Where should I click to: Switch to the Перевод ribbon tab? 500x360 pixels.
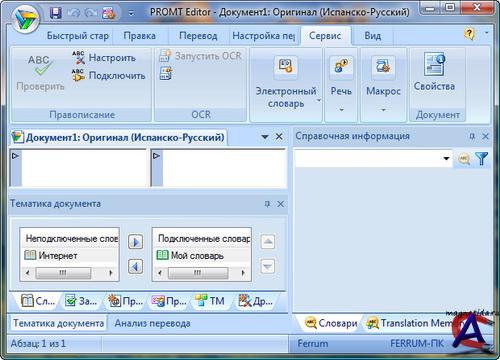click(x=198, y=36)
